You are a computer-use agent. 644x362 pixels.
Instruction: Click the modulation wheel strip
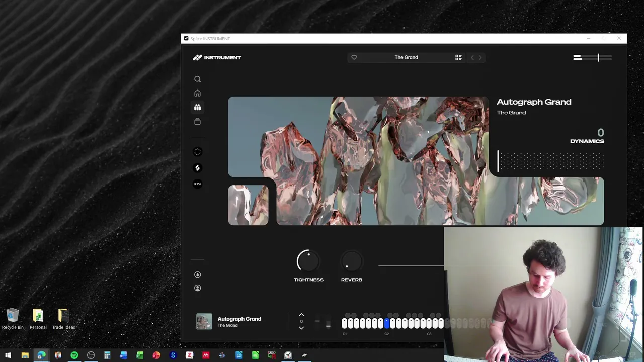click(328, 322)
